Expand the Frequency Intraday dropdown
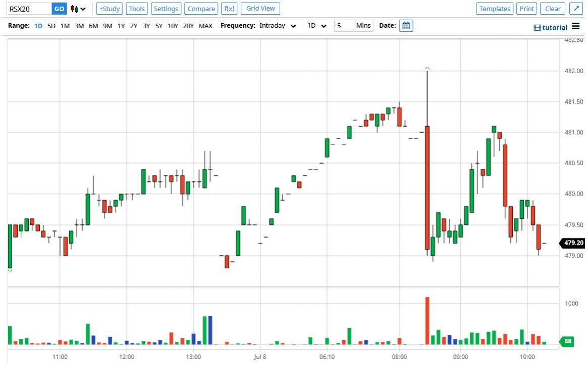Screen dimensions: 588x366 click(278, 26)
